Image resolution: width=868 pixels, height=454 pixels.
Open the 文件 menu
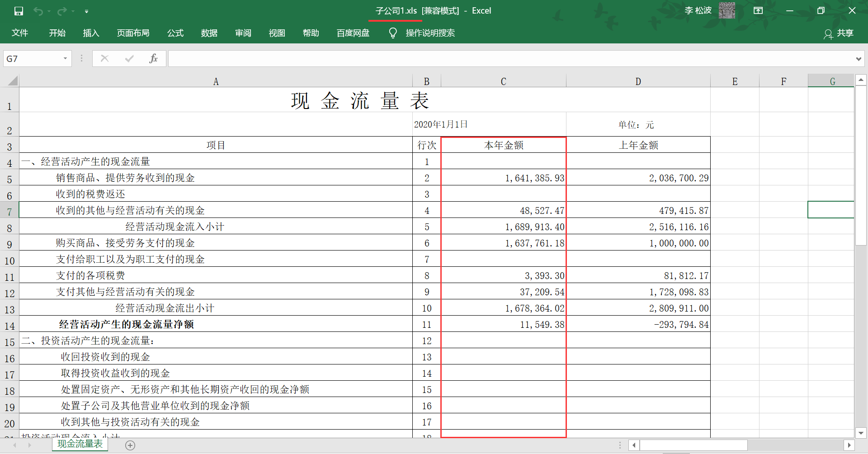[20, 33]
